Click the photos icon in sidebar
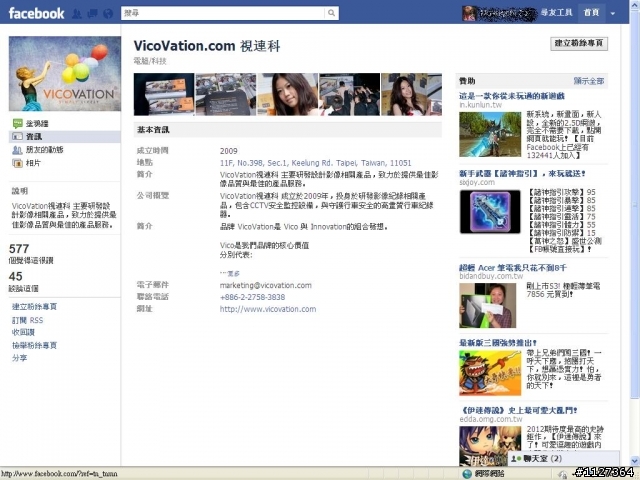This screenshot has height=480, width=640. pos(18,163)
